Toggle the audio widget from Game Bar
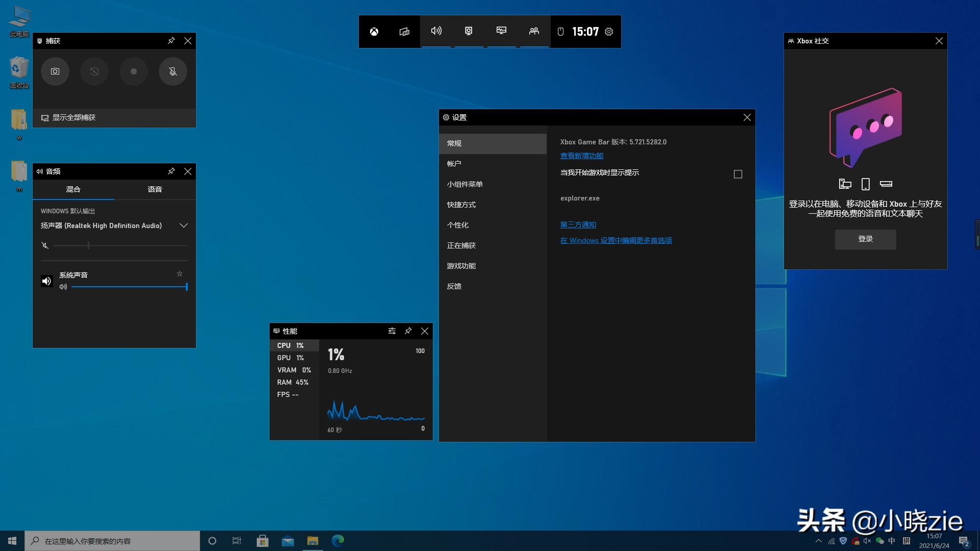The height and width of the screenshot is (551, 980). tap(436, 31)
